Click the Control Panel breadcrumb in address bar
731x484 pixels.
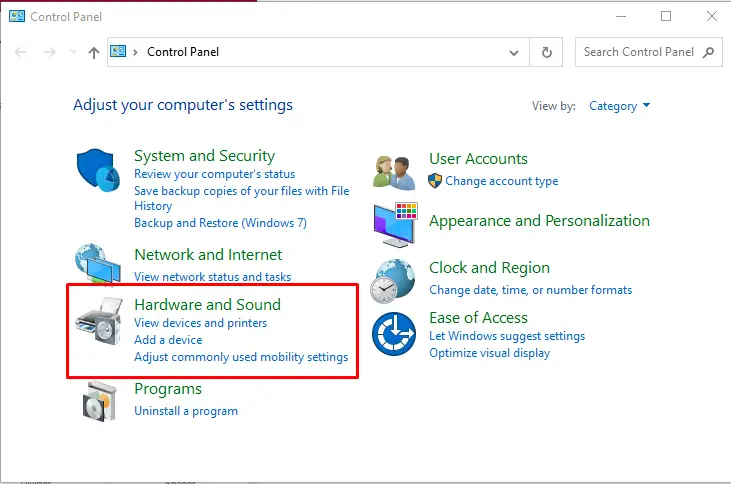pyautogui.click(x=183, y=52)
